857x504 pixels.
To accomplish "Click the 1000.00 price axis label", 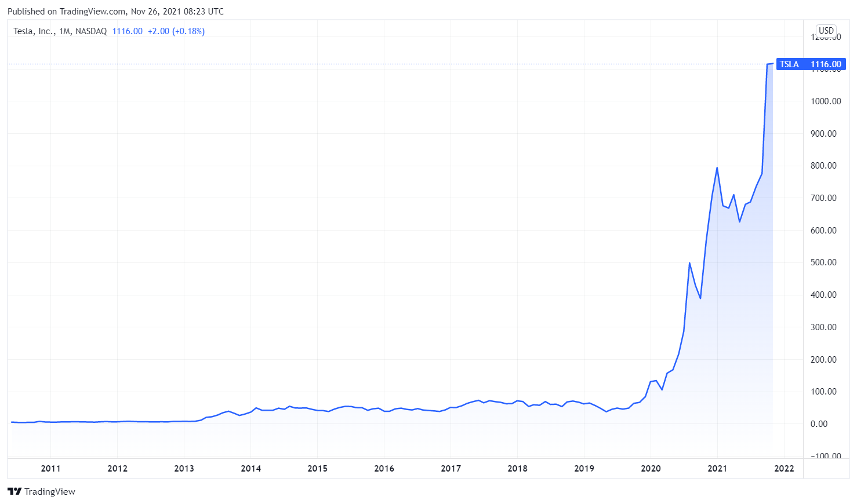I will click(826, 101).
